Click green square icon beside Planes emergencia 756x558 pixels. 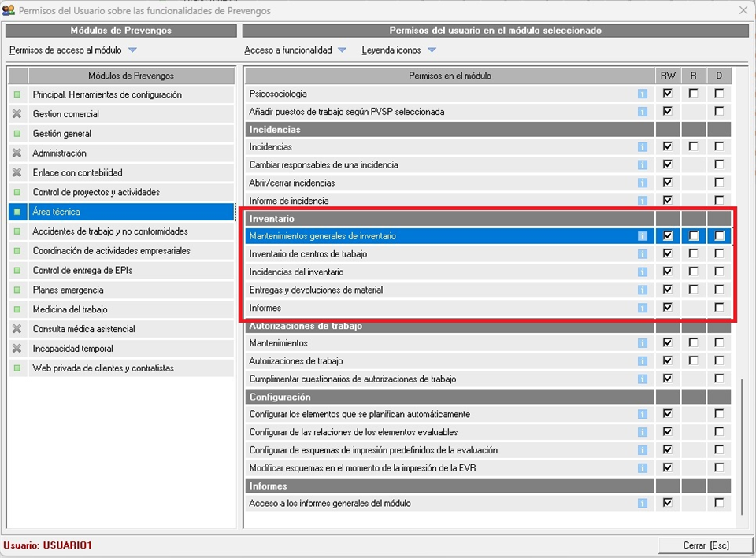[17, 290]
